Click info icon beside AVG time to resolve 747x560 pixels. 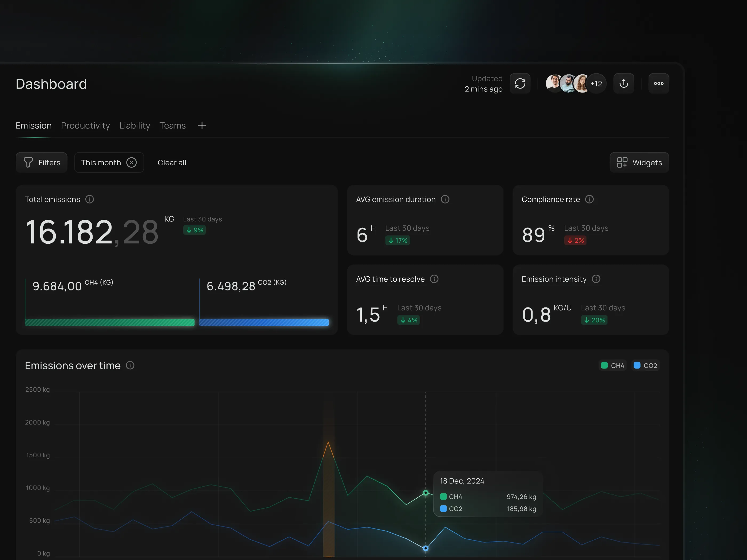(434, 279)
